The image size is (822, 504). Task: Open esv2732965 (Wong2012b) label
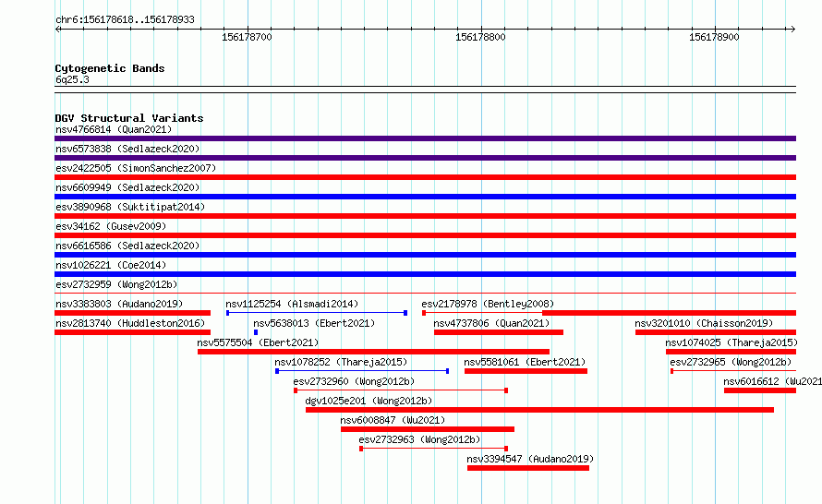[731, 362]
